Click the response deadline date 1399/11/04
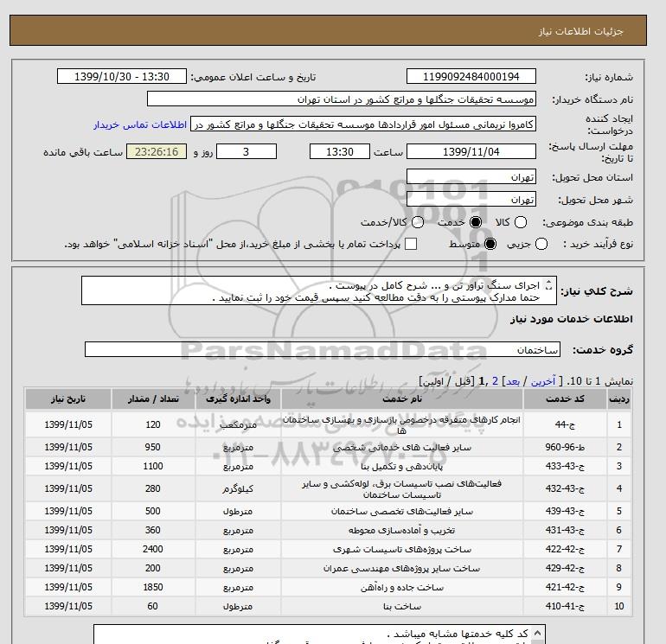Screen dimensions: 666x644 (x=471, y=151)
